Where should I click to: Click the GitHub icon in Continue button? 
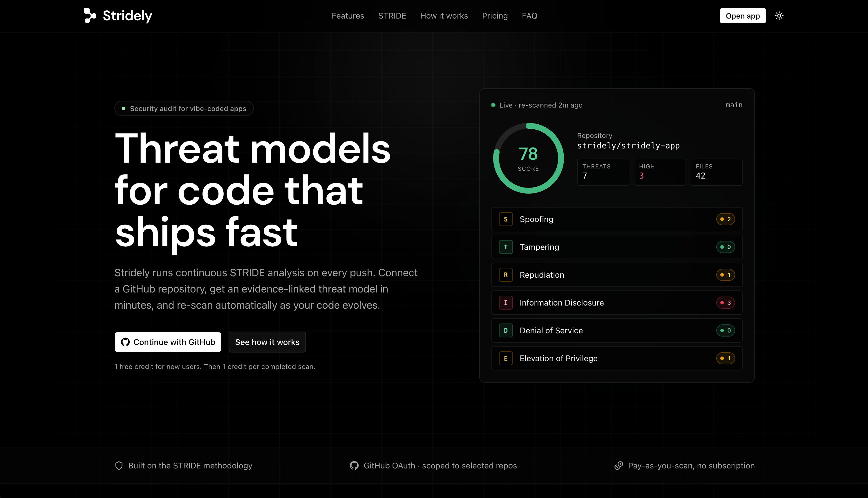125,342
